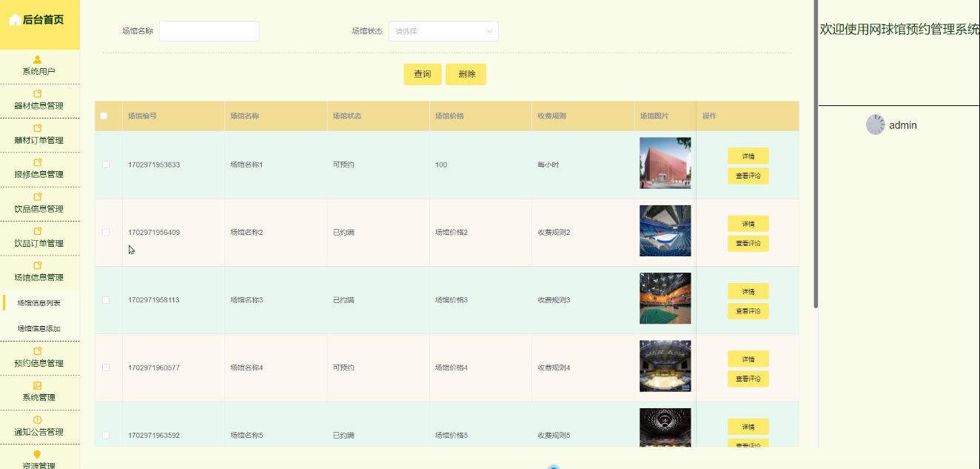
Task: Click 详情 for 场馆名称2
Action: tap(748, 224)
